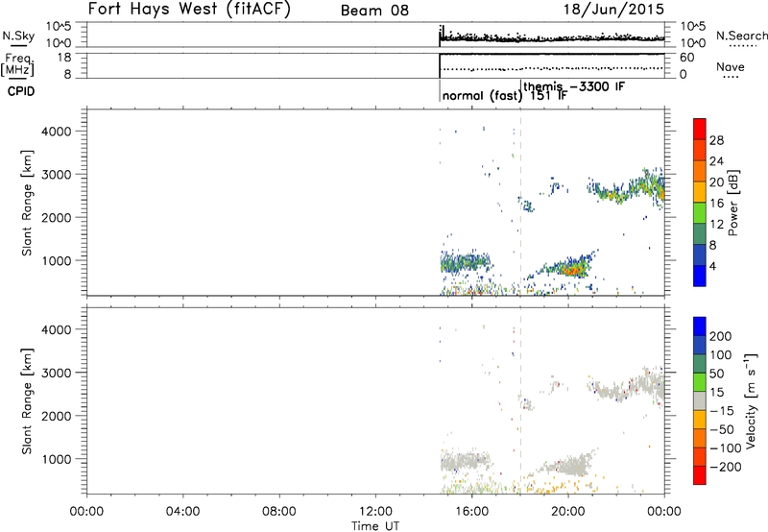Select the N.Sky legend label
This screenshot has width=768, height=532.
pyautogui.click(x=18, y=36)
